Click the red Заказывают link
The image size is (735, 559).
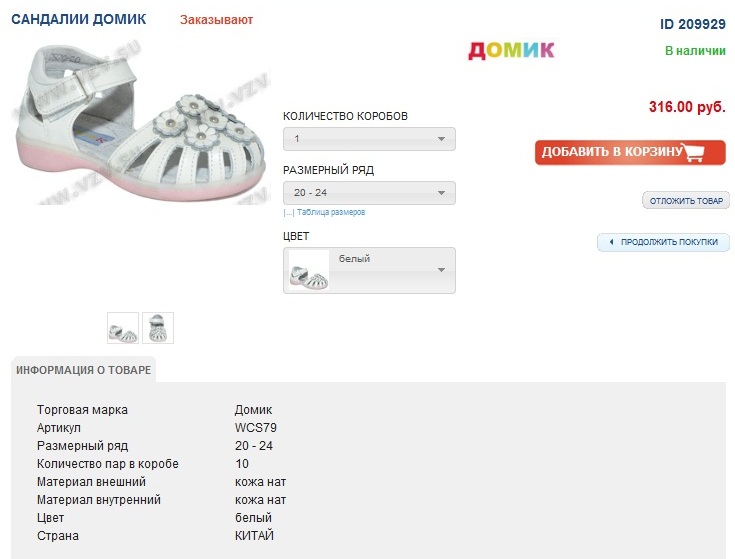click(x=217, y=20)
